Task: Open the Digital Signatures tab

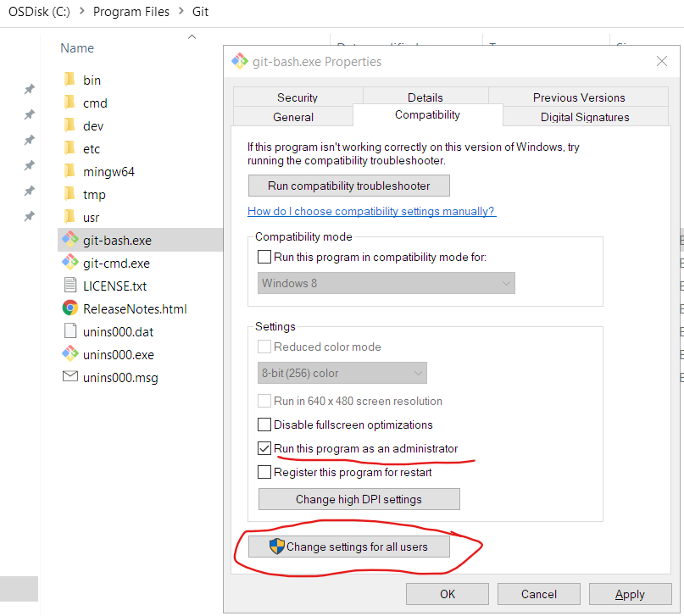Action: [585, 117]
